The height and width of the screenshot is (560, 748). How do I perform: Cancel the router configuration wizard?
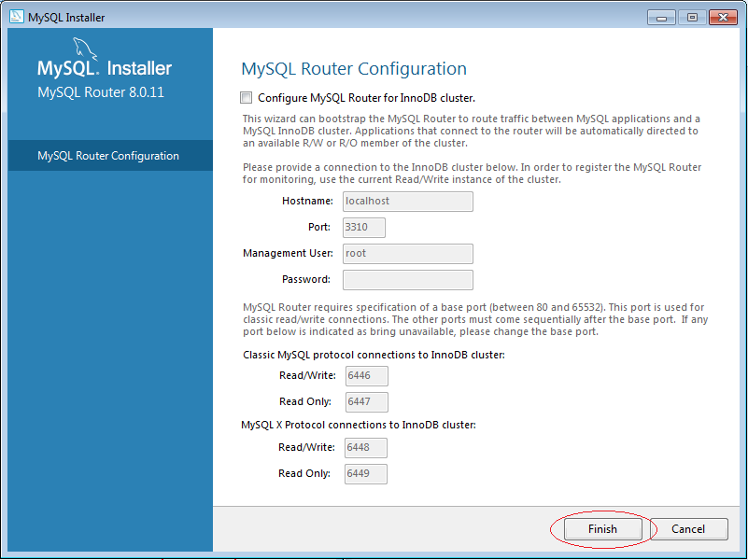pyautogui.click(x=688, y=529)
